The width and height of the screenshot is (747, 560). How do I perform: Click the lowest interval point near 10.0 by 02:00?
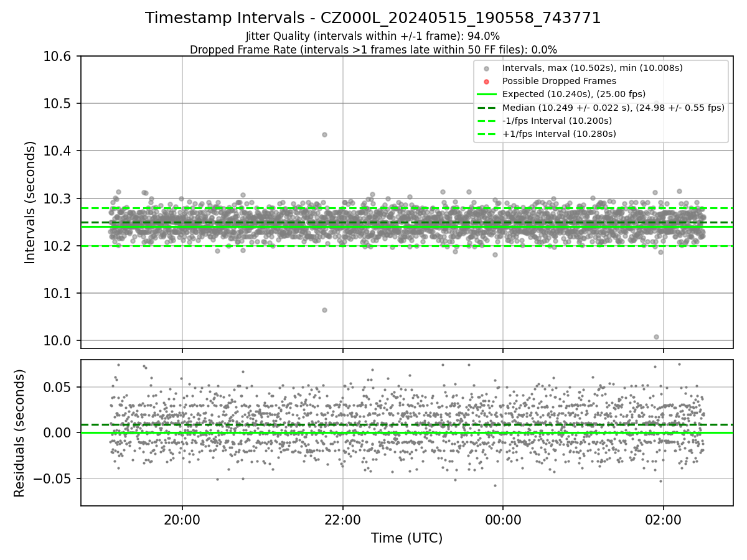pyautogui.click(x=656, y=337)
